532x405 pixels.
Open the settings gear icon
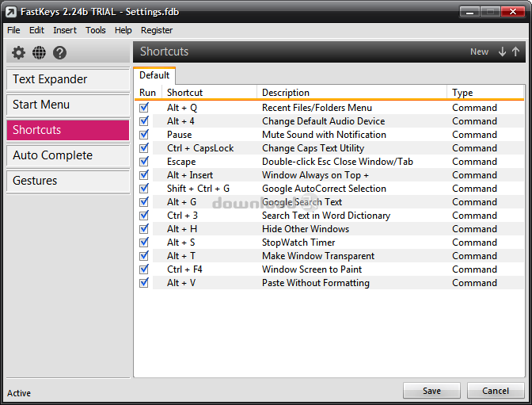click(x=18, y=52)
